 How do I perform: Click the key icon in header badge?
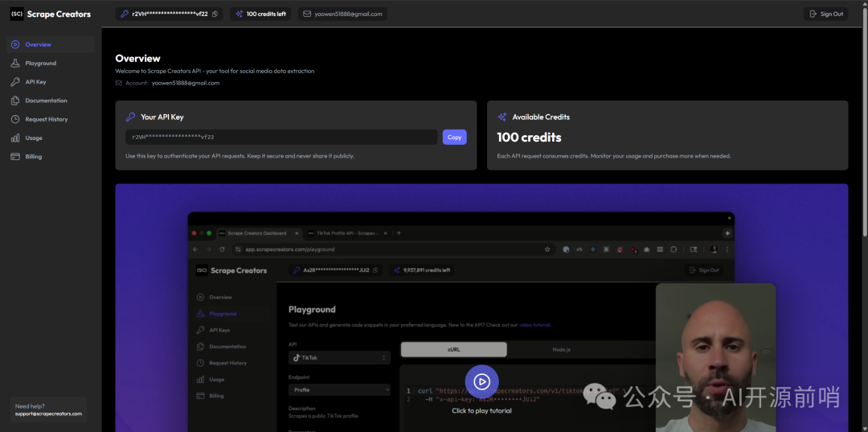point(124,14)
